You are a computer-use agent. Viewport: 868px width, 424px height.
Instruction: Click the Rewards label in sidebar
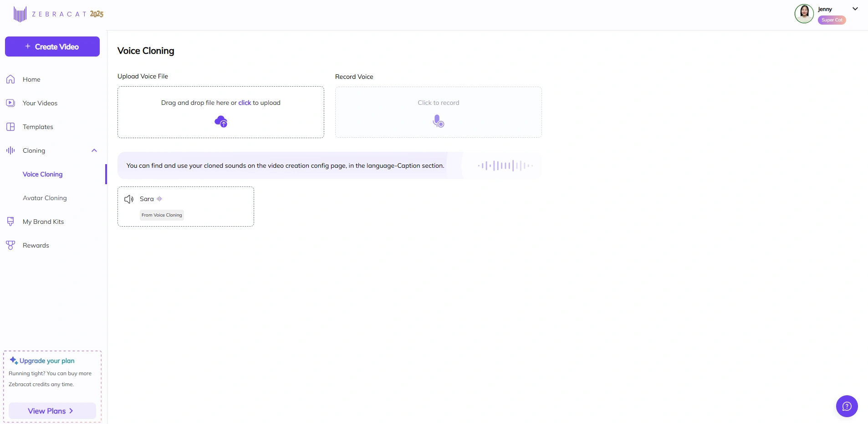(36, 245)
